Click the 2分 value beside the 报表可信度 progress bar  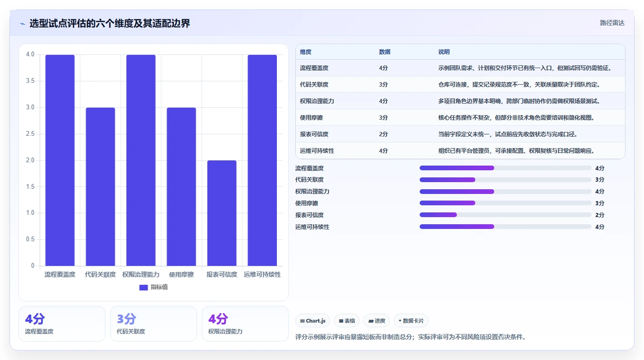(600, 215)
